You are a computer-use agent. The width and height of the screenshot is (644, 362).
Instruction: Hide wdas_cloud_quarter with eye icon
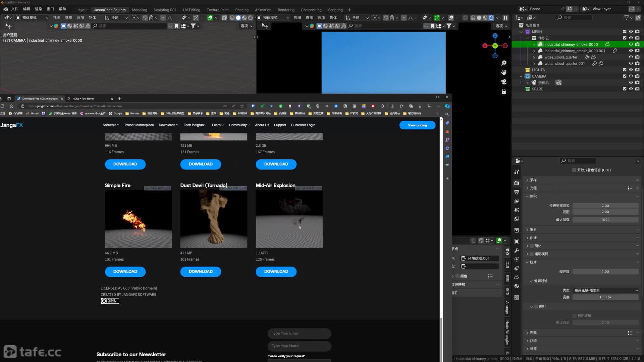click(x=631, y=57)
